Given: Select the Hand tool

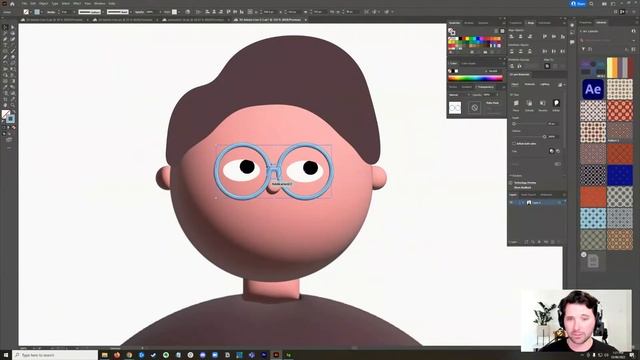Looking at the screenshot, I should tap(5, 105).
